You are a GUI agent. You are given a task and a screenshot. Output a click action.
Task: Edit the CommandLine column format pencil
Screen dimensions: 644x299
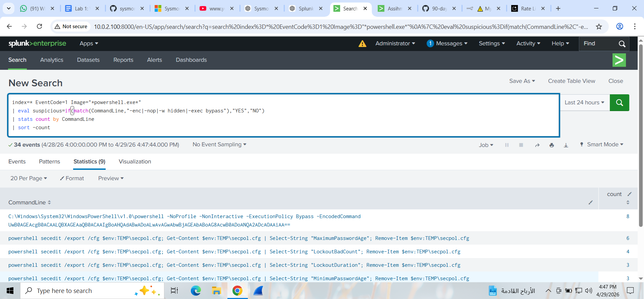pos(591,202)
